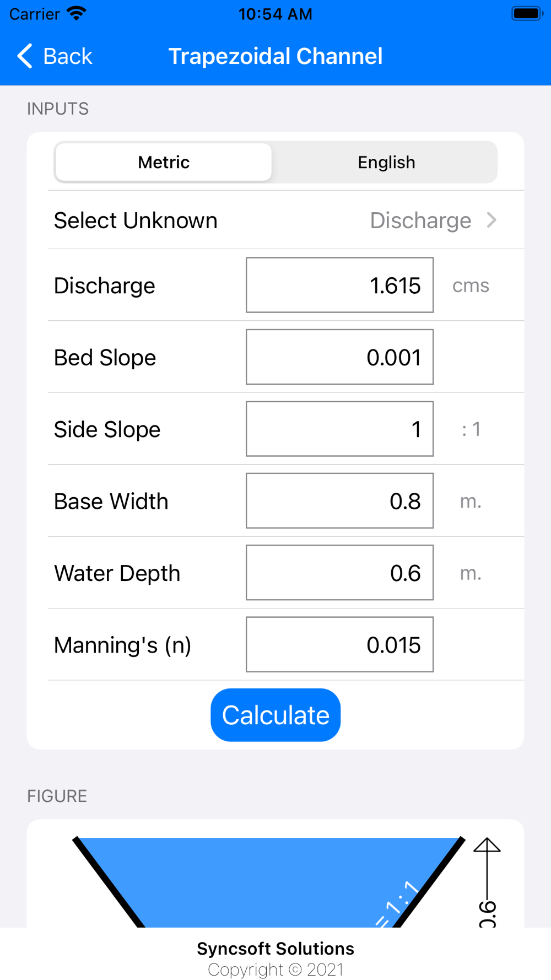The image size is (551, 980).
Task: Switch units to Metric
Action: tap(164, 162)
